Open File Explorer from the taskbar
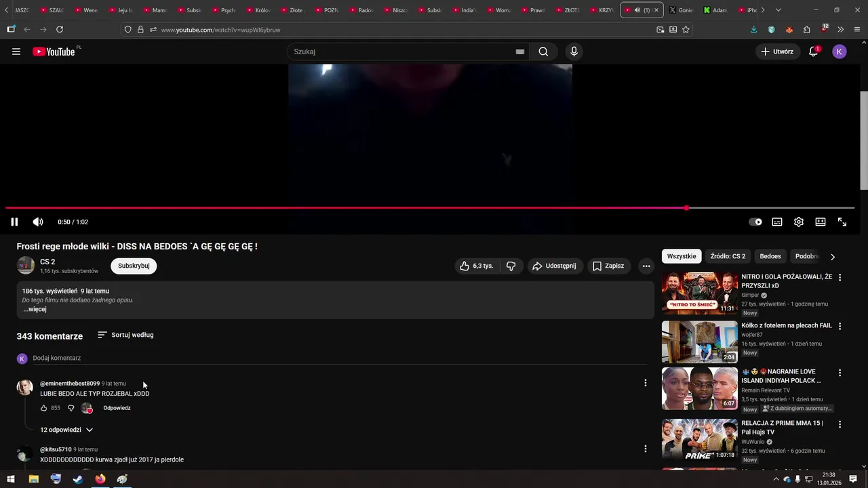This screenshot has height=488, width=868. pyautogui.click(x=33, y=479)
